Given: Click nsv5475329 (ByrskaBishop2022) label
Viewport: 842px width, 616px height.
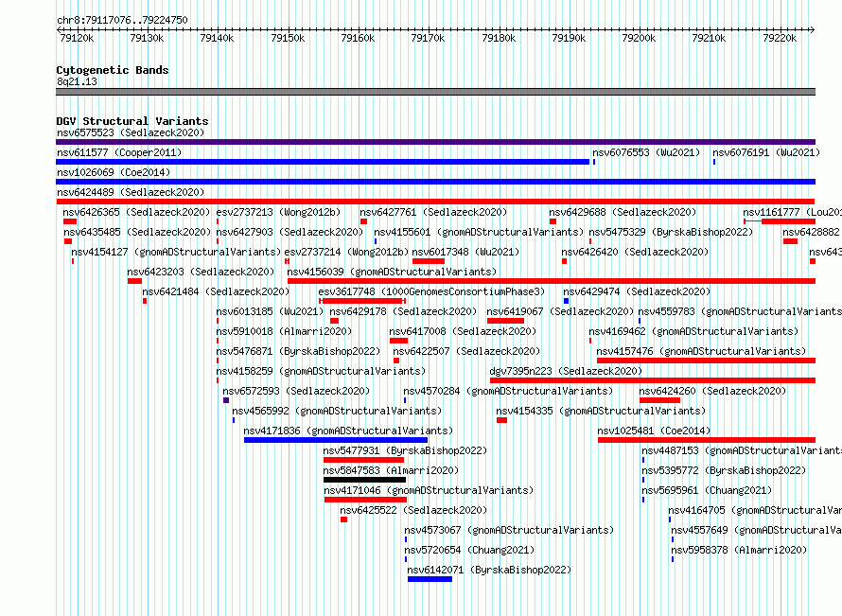Looking at the screenshot, I should point(672,232).
